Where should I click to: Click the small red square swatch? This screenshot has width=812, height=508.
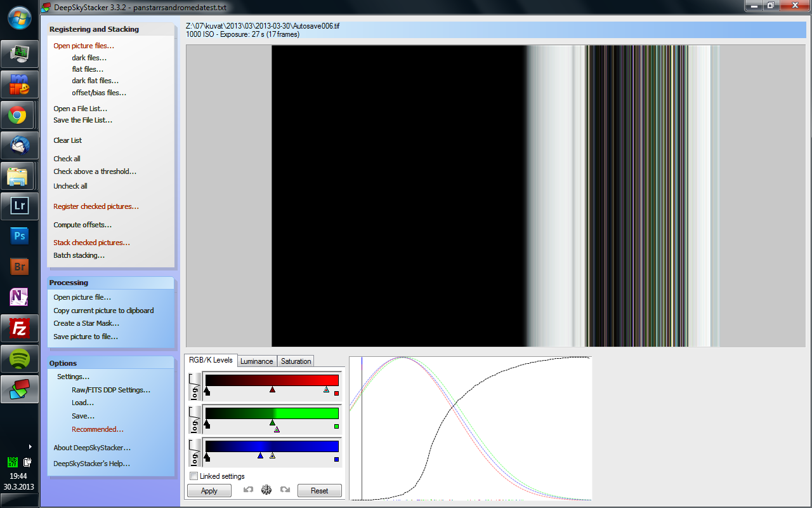click(x=336, y=393)
